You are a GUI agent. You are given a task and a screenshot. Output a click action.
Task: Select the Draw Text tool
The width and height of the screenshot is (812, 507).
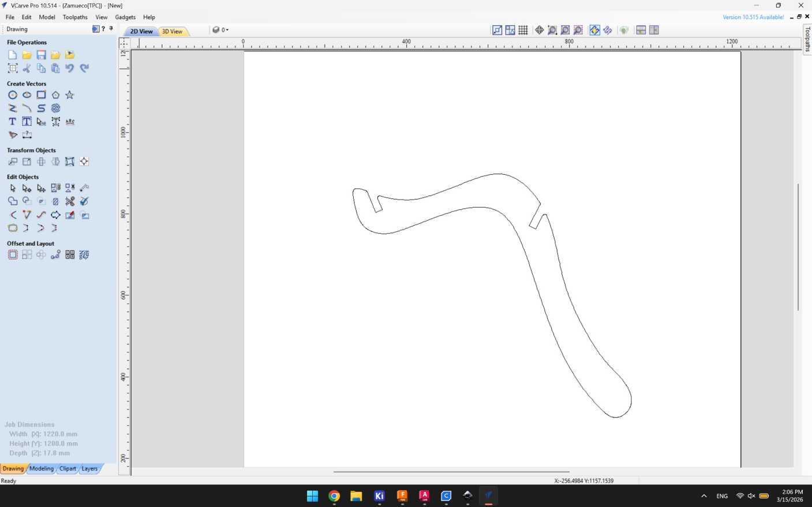point(12,121)
